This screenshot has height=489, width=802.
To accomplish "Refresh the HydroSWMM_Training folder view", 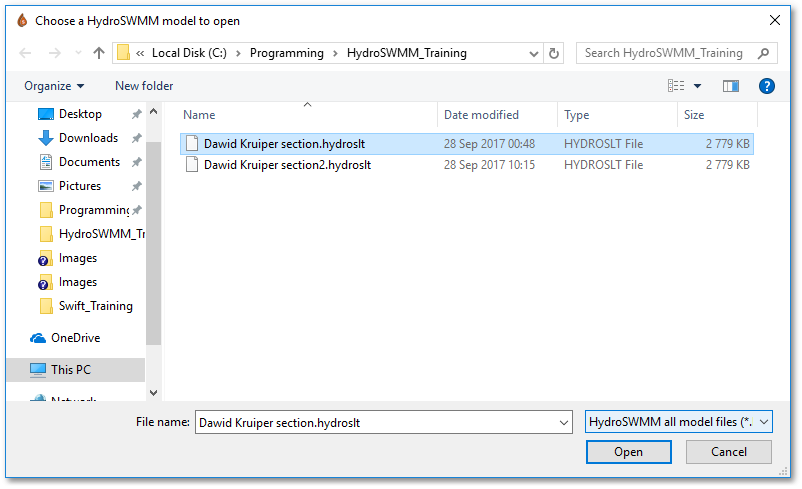I will (553, 53).
